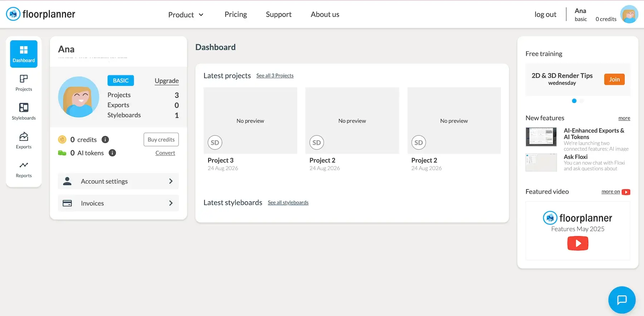
Task: Click the Buy credits button
Action: [161, 140]
